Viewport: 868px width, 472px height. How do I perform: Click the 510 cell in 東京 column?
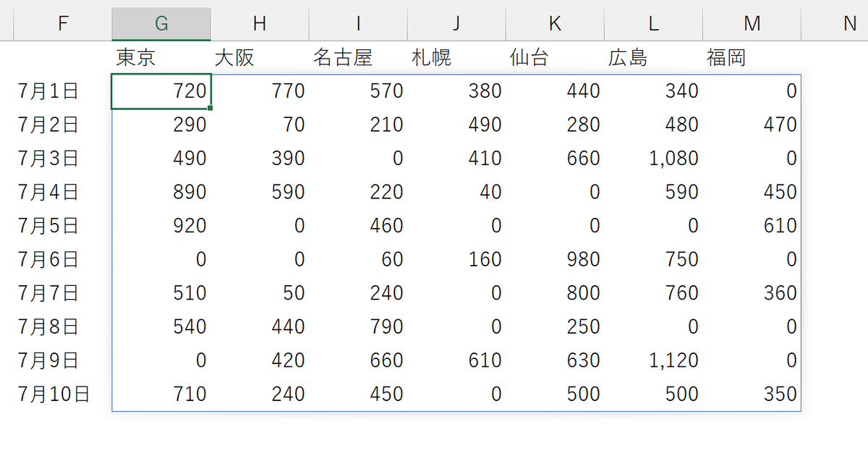click(x=161, y=293)
